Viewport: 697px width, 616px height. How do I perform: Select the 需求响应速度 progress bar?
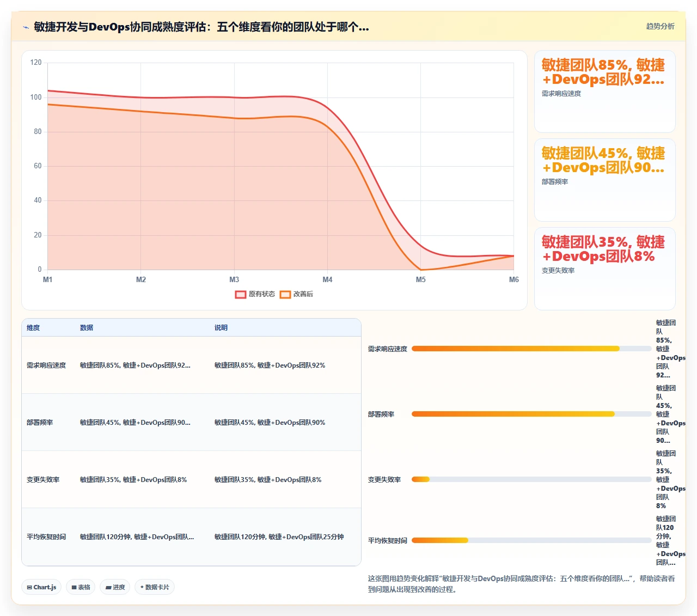(x=531, y=349)
